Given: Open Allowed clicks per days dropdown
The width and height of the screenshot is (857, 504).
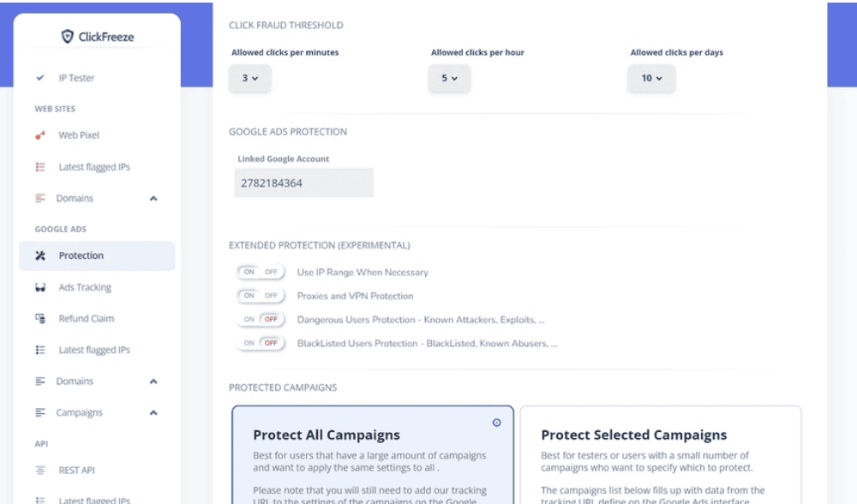Looking at the screenshot, I should click(651, 78).
